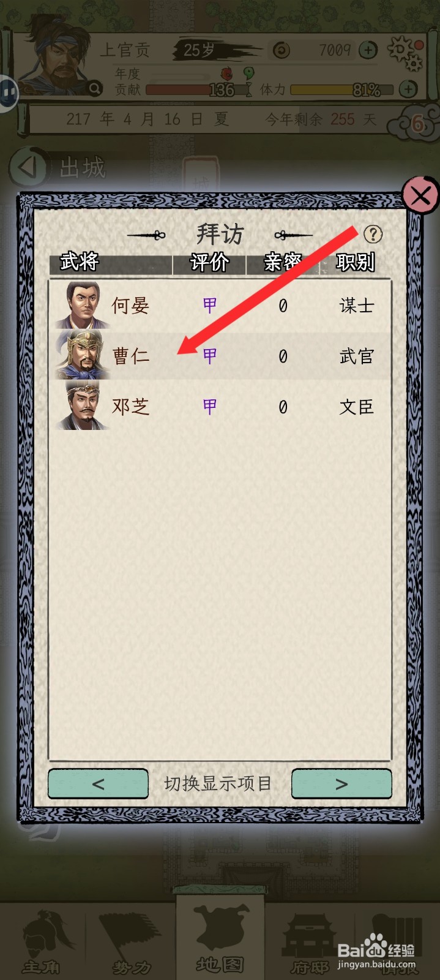Close the 拜访 dialog with red X
Screen dimensions: 440x980
tap(420, 195)
